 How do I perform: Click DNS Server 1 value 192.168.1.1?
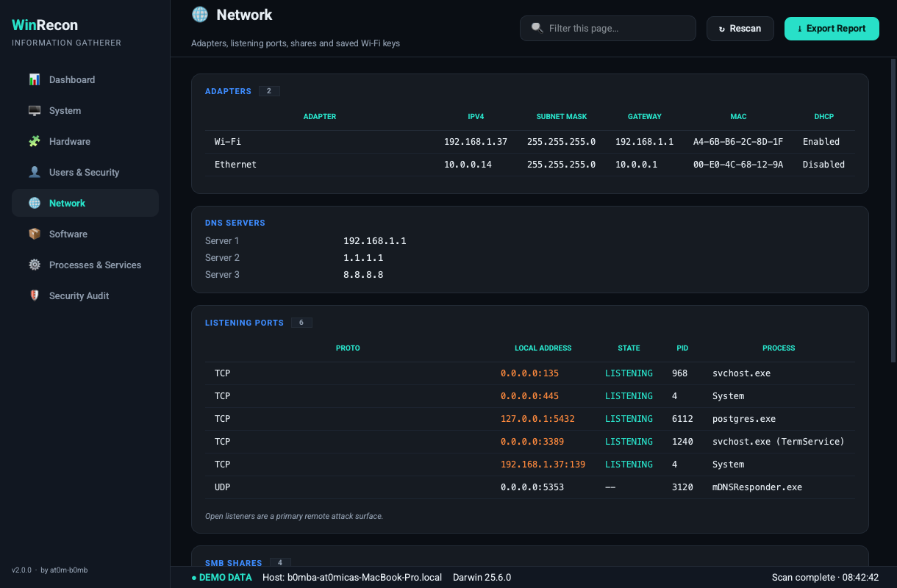[x=375, y=241]
